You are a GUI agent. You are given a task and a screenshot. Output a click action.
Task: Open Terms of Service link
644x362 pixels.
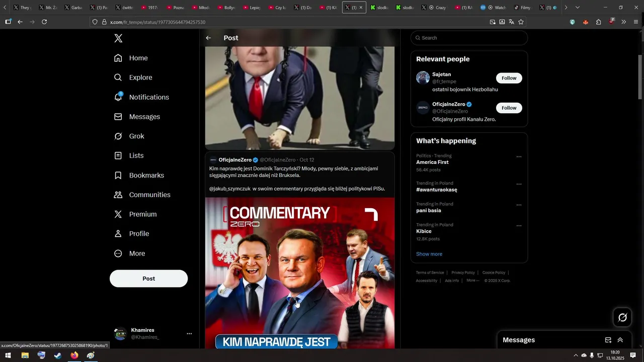coord(430,273)
